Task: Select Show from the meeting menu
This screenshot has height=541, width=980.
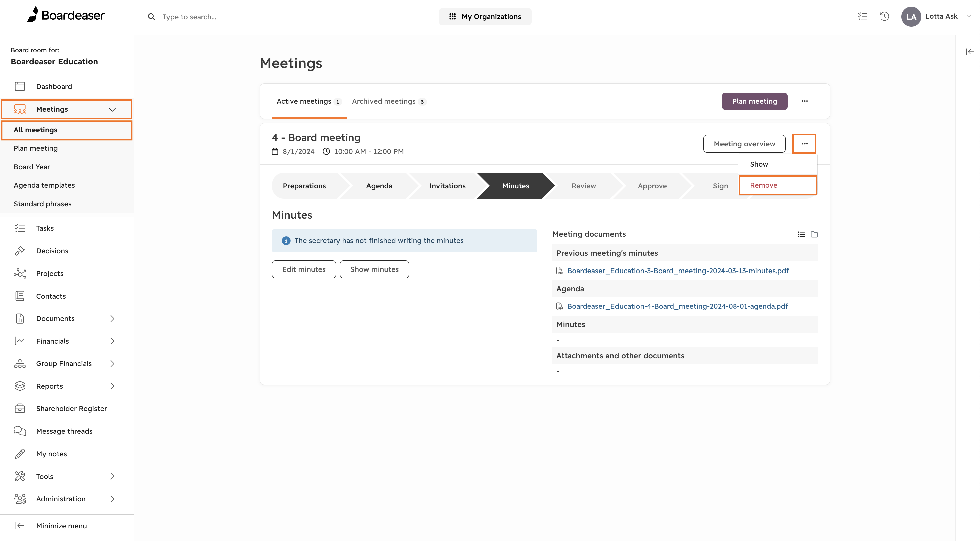Action: tap(777, 164)
